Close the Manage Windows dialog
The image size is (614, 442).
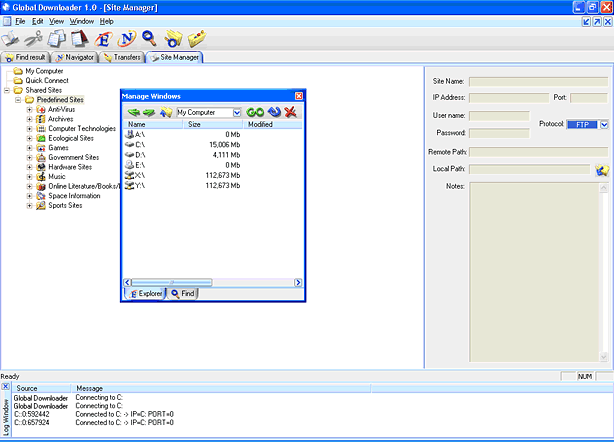[x=299, y=96]
